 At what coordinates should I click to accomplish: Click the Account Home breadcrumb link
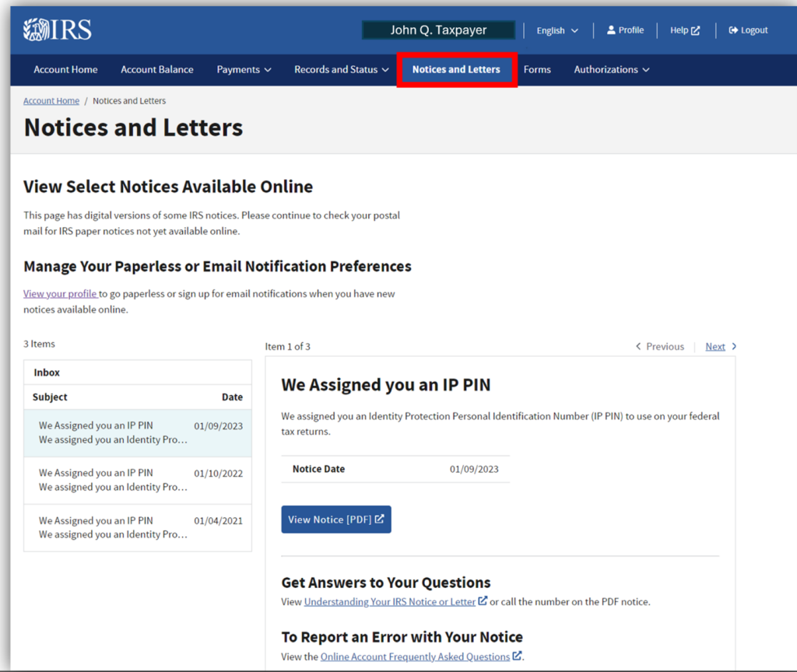point(51,100)
